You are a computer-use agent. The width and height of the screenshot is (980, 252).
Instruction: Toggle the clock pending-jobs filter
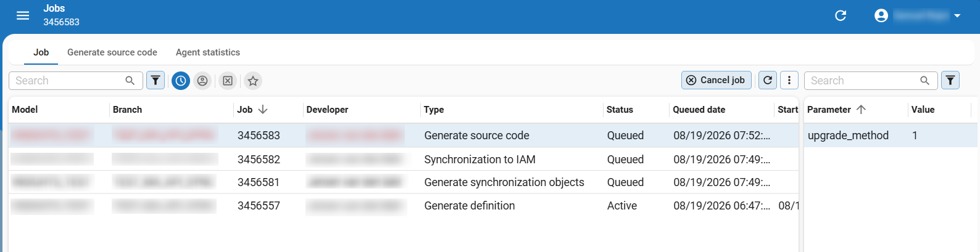(x=181, y=81)
